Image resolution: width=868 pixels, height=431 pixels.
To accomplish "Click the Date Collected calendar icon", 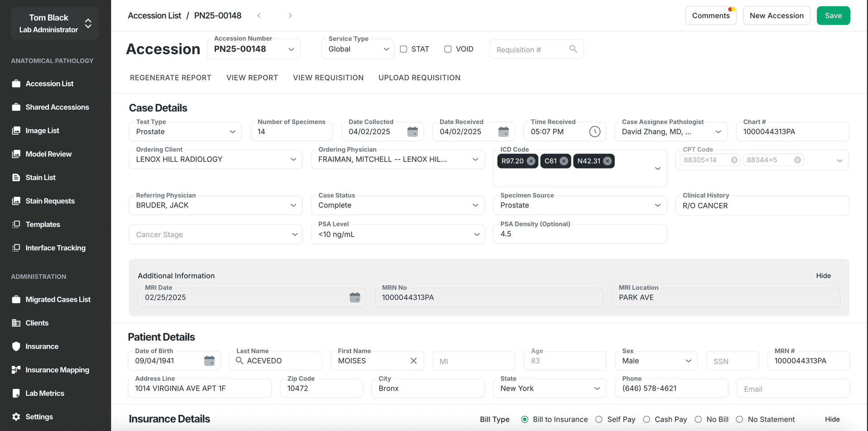I will 412,131.
